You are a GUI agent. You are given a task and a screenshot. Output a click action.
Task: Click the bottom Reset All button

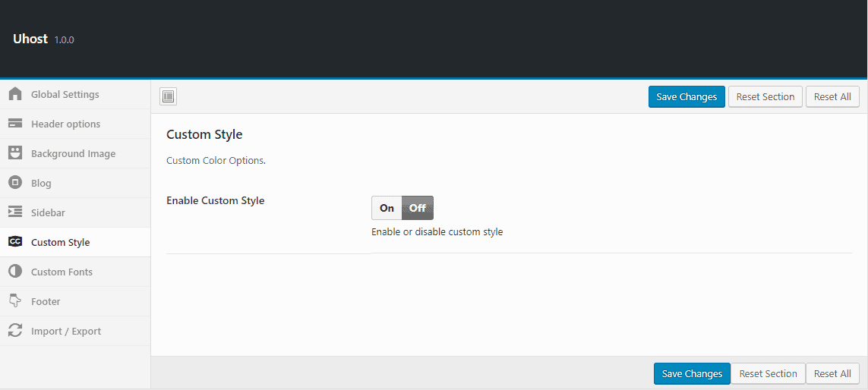[832, 373]
